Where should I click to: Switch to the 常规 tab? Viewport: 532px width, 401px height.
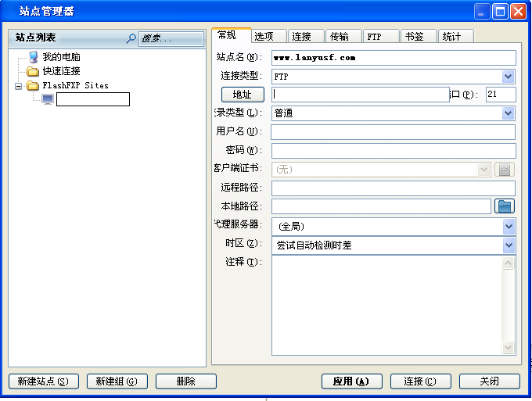[232, 35]
